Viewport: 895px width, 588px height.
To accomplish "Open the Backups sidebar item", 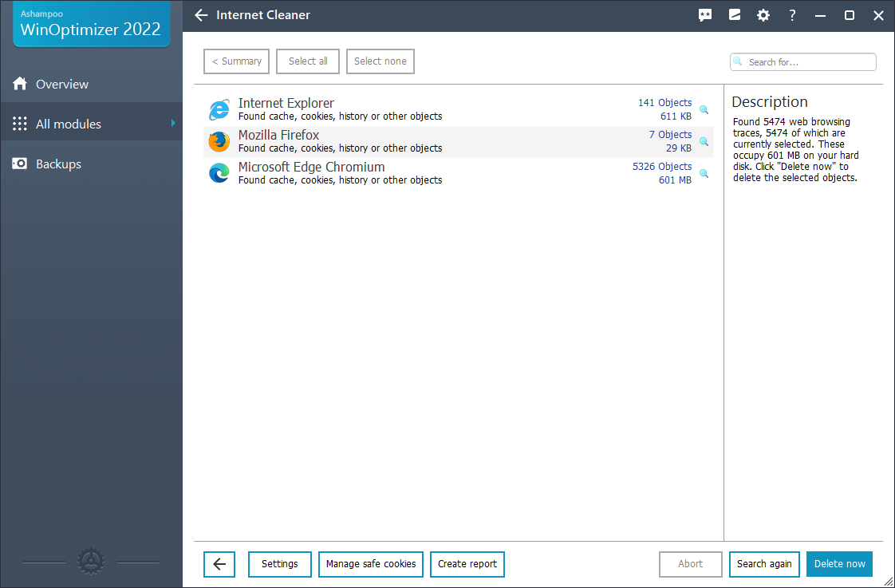I will 58,164.
